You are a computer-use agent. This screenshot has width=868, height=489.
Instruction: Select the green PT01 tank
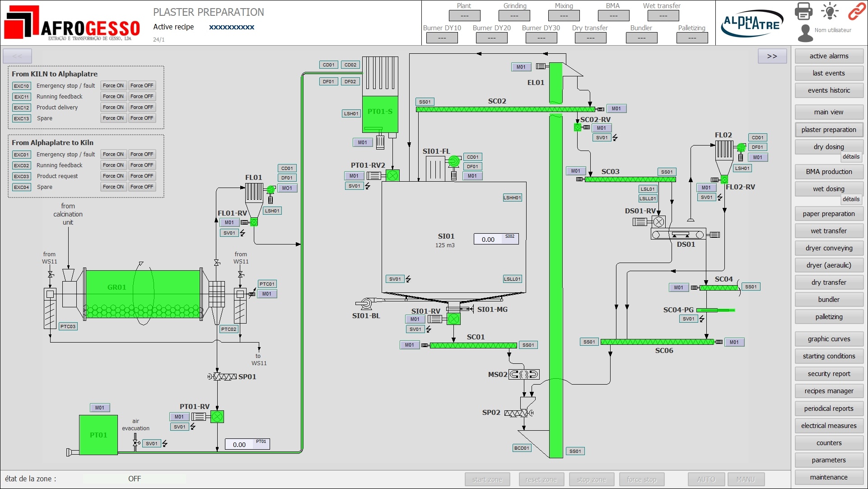pyautogui.click(x=98, y=435)
